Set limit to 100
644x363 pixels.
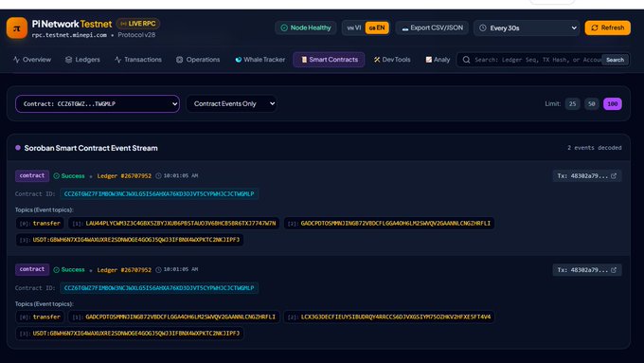613,103
